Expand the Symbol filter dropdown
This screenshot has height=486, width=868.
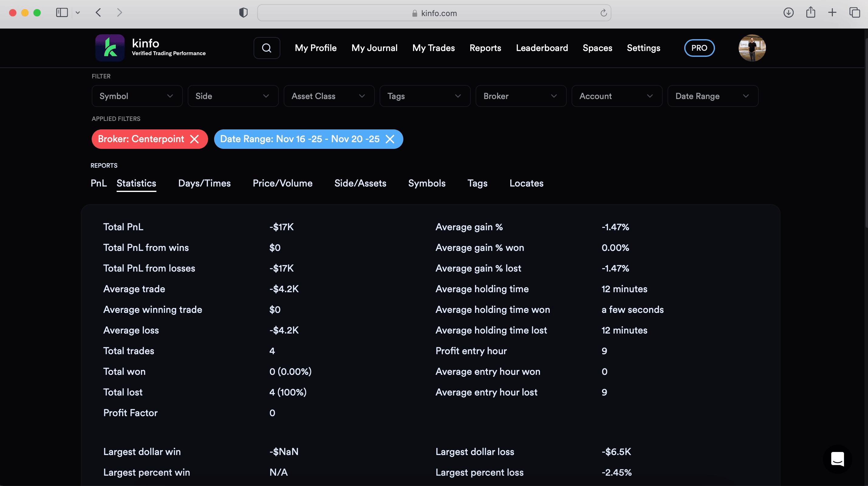tap(137, 96)
